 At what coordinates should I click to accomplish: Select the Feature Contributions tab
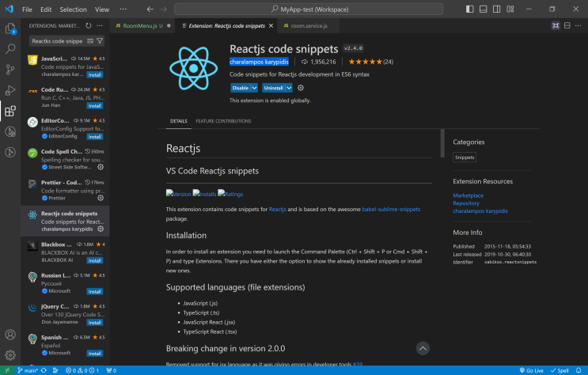click(223, 121)
